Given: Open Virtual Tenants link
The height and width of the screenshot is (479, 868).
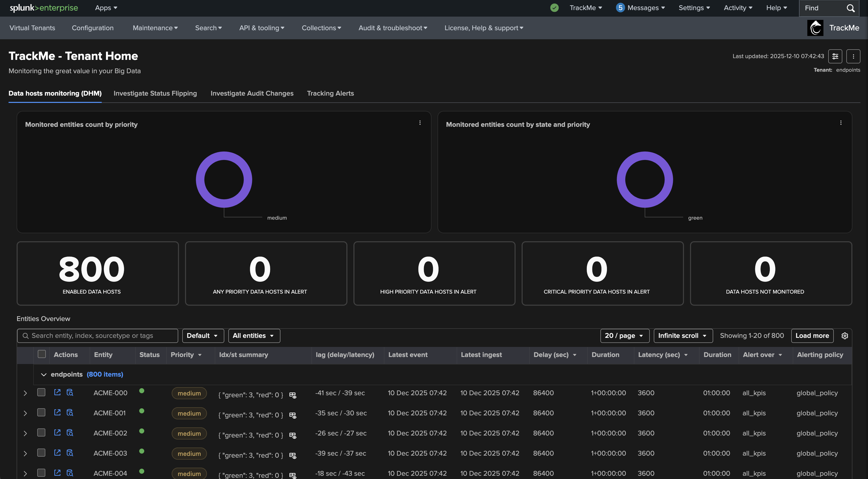Looking at the screenshot, I should [x=32, y=28].
